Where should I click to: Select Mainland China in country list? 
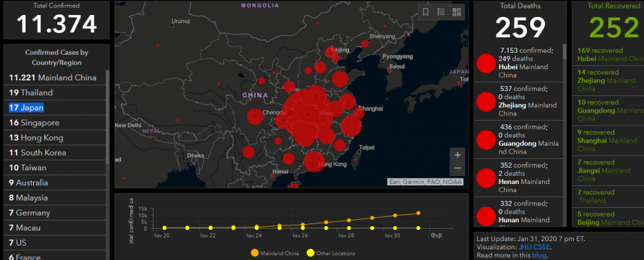pos(53,78)
